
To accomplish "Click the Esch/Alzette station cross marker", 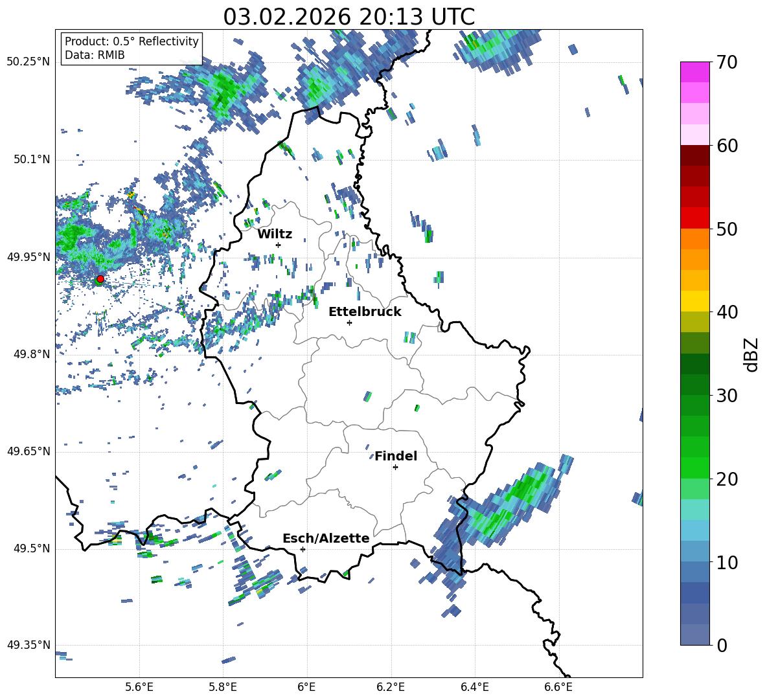I will click(x=303, y=549).
